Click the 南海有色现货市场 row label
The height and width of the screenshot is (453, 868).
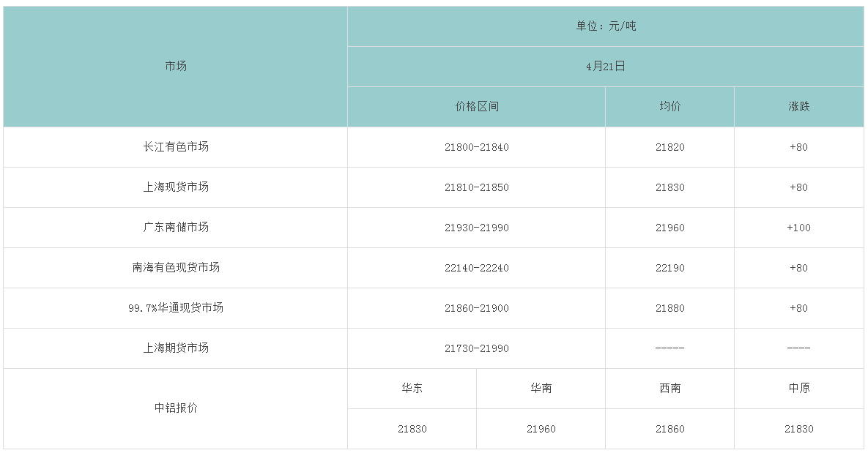176,268
